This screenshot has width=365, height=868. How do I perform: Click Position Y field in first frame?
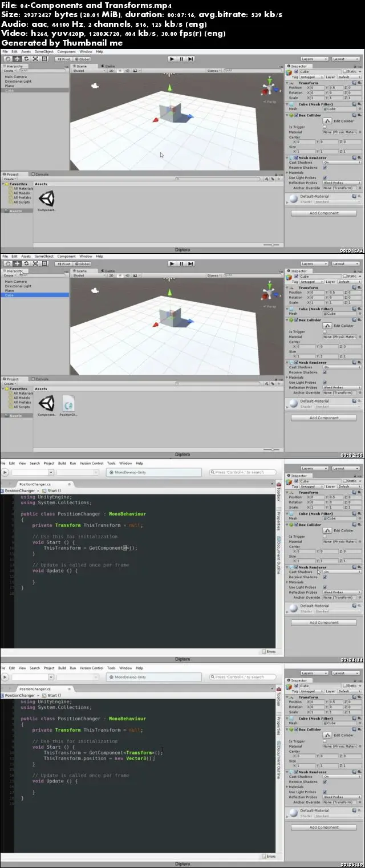point(335,88)
